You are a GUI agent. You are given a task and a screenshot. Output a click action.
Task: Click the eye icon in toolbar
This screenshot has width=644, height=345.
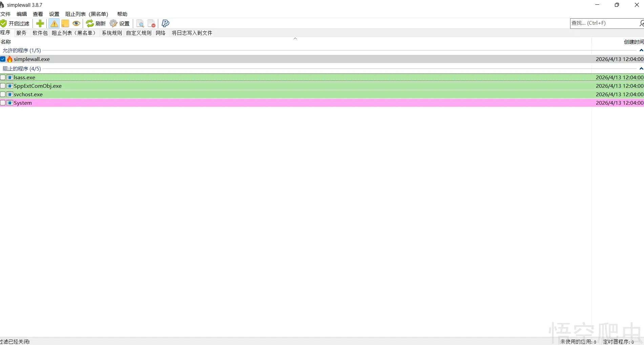[76, 23]
